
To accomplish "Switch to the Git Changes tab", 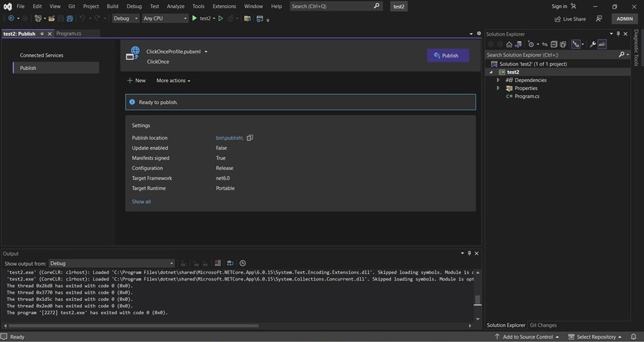I will point(543,325).
